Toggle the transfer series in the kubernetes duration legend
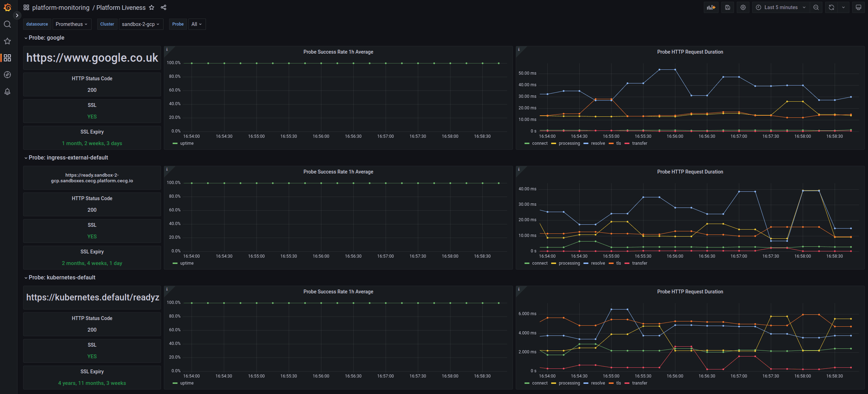Screen dimensions: 868x394 [x=639, y=383]
